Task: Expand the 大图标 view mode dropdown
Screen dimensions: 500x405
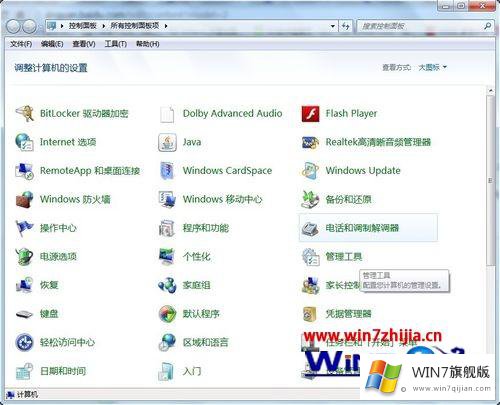Action: 432,68
